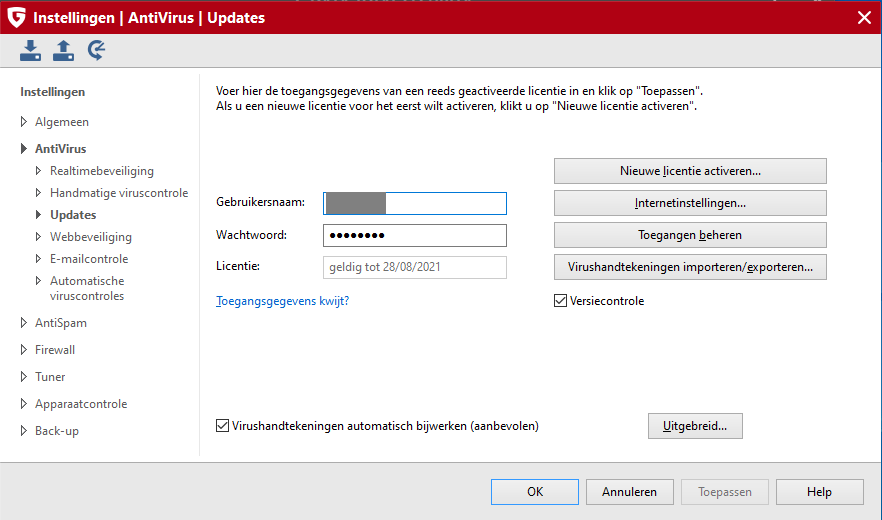Screen dimensions: 882x520
Task: Select AntiSpam in the tree
Action: (x=61, y=322)
